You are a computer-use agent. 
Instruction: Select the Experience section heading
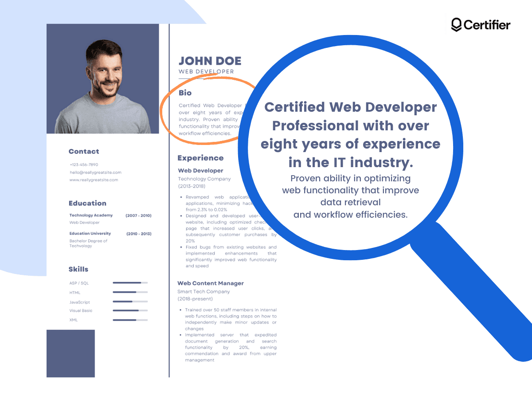[200, 158]
